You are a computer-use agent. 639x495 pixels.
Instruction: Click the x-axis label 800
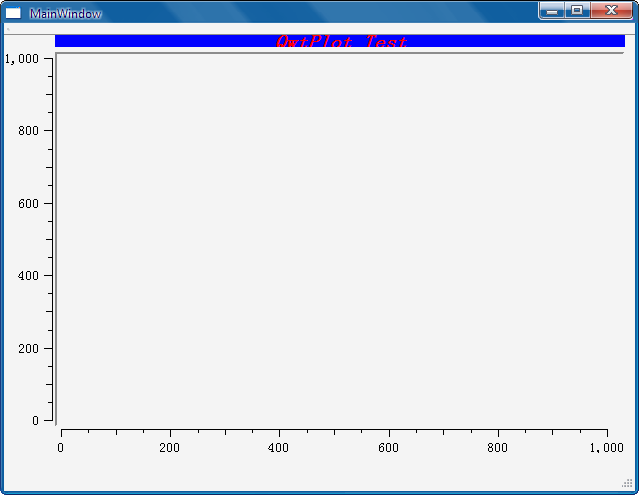[498, 448]
